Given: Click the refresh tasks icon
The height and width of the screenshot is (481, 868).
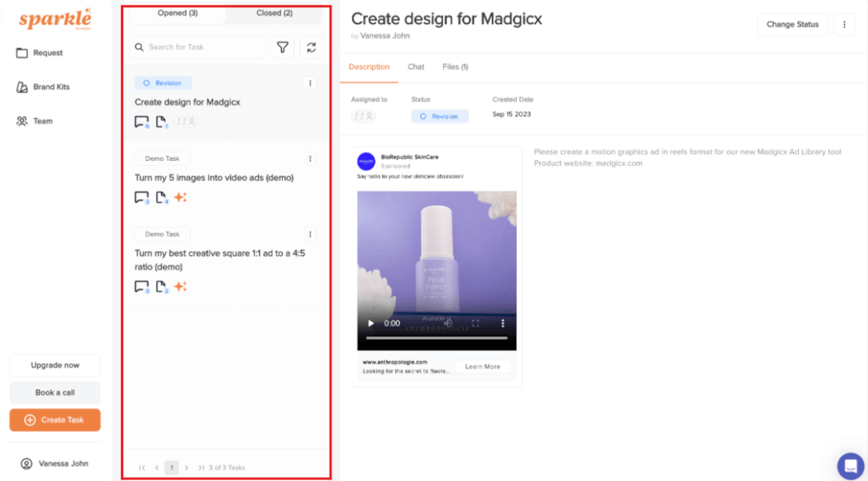Looking at the screenshot, I should 311,47.
